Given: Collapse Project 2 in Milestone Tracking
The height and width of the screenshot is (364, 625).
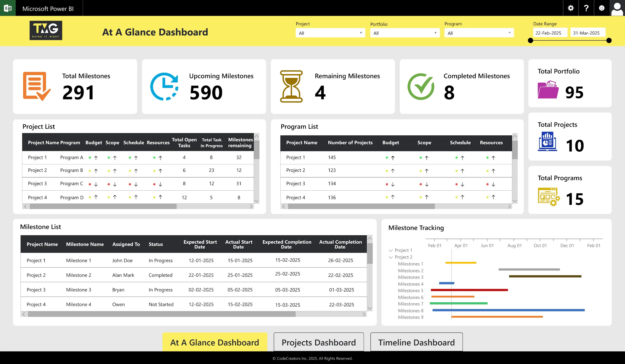Looking at the screenshot, I should (x=391, y=257).
